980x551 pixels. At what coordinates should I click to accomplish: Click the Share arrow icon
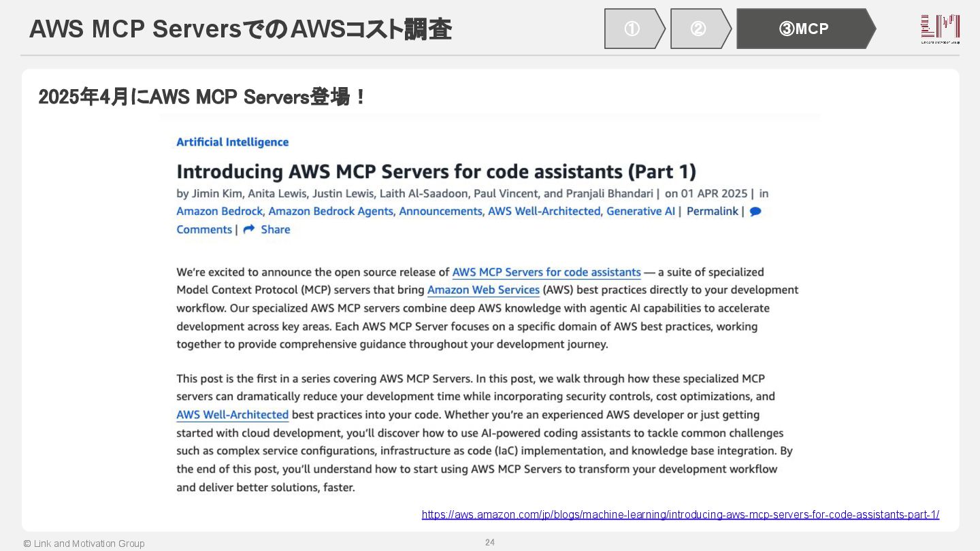[249, 229]
